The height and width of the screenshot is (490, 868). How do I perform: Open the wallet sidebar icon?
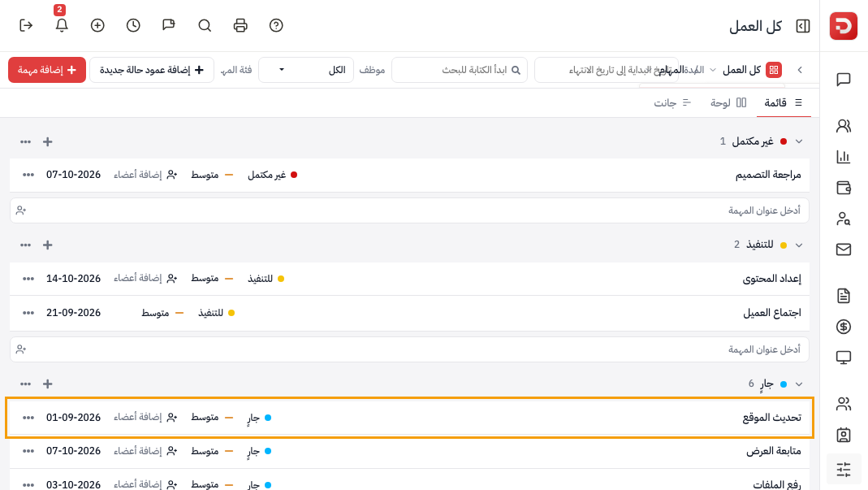pos(844,188)
